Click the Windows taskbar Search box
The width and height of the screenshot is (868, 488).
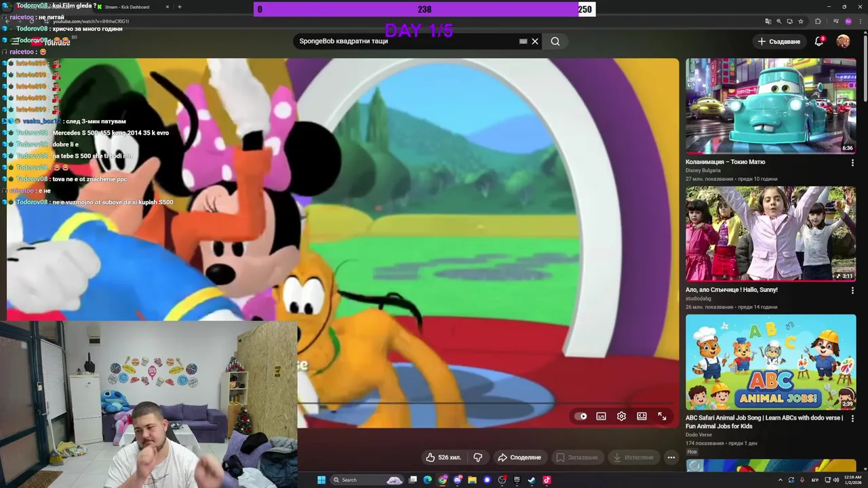(x=368, y=480)
